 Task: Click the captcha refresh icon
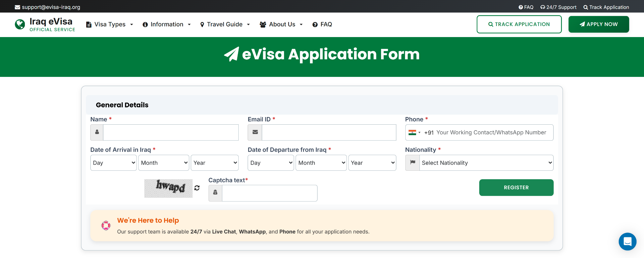pyautogui.click(x=197, y=188)
